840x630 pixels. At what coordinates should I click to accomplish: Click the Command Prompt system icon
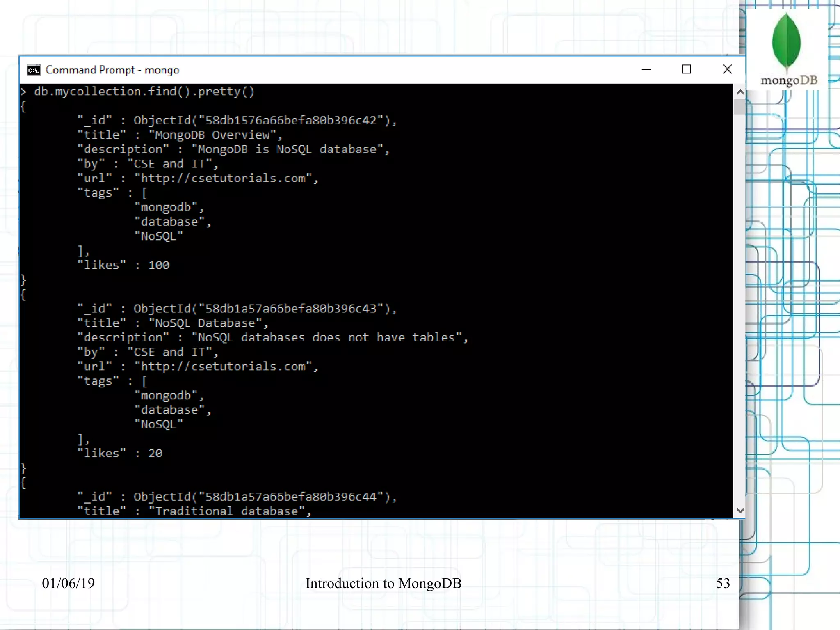click(x=34, y=70)
